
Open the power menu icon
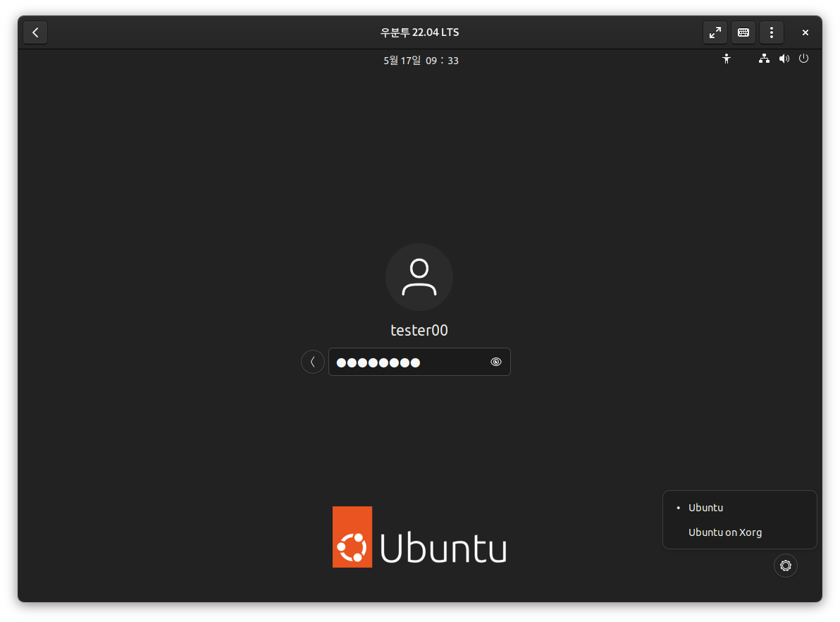pyautogui.click(x=803, y=59)
